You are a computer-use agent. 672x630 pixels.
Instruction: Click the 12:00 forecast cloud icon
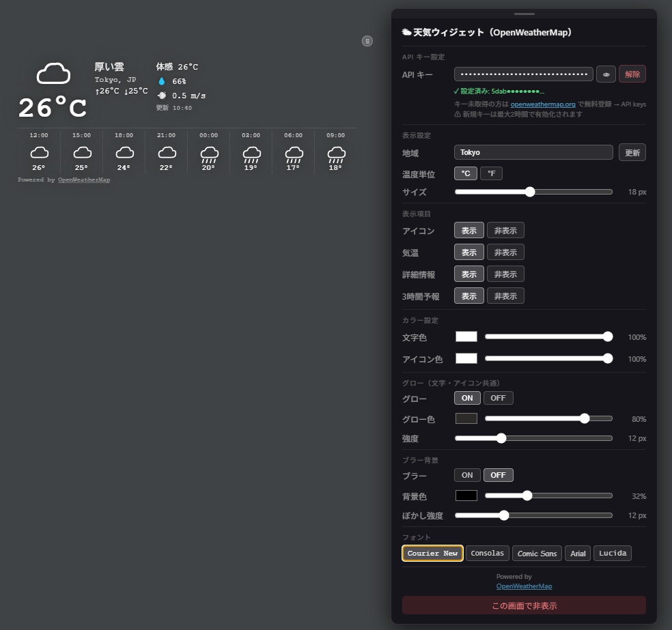click(39, 152)
